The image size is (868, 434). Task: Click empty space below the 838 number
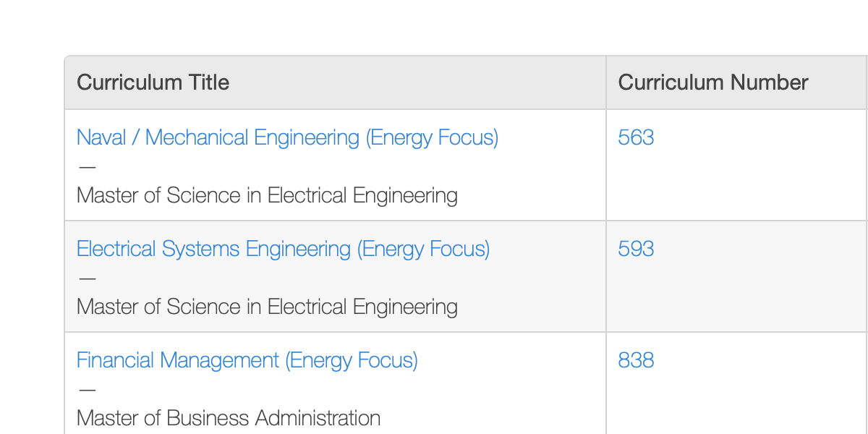736,404
